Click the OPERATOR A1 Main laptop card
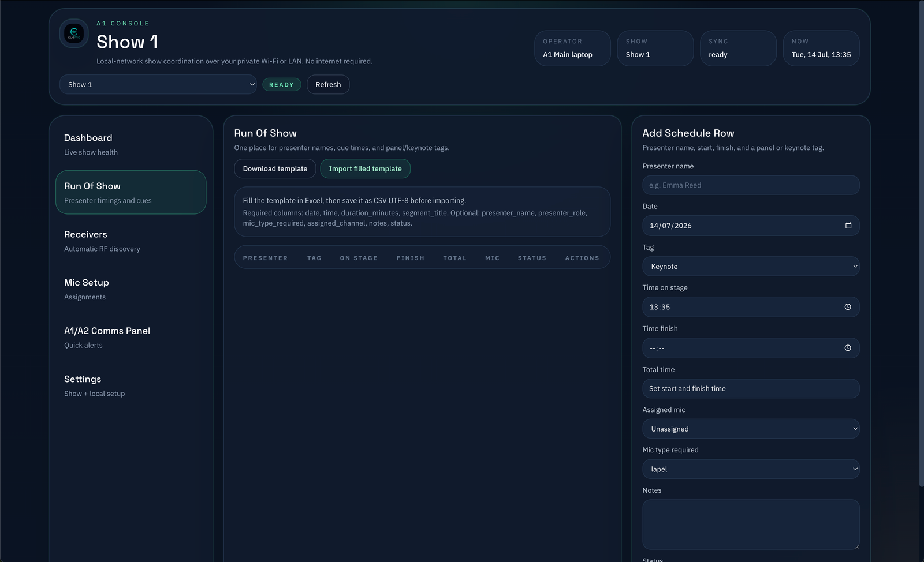This screenshot has height=562, width=924. (572, 48)
